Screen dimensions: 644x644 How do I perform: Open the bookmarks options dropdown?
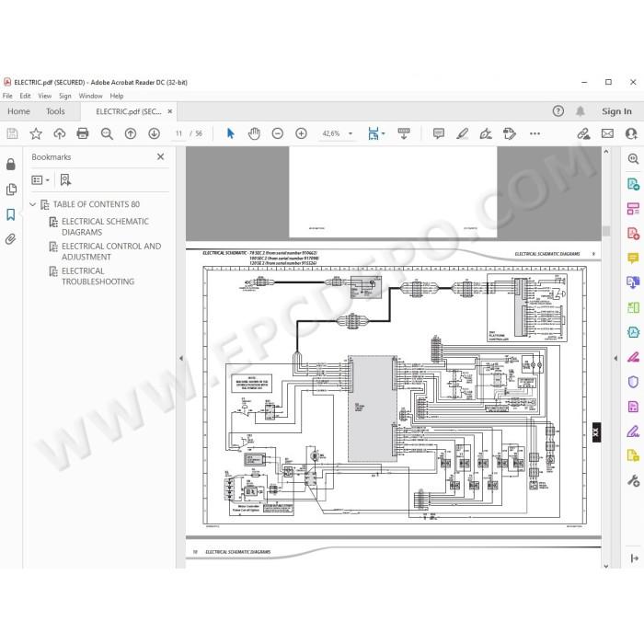click(40, 180)
